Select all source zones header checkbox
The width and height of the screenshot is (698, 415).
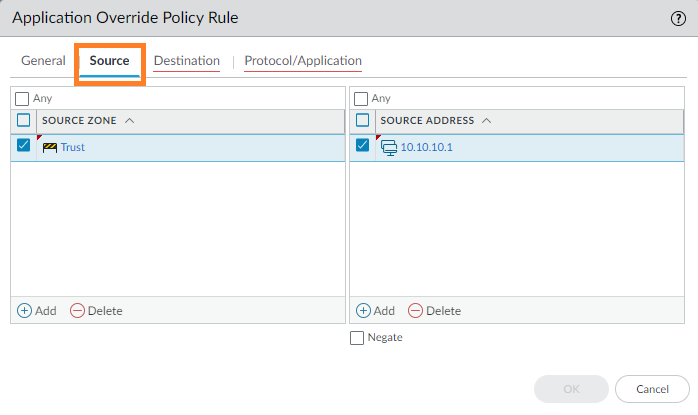click(x=24, y=121)
